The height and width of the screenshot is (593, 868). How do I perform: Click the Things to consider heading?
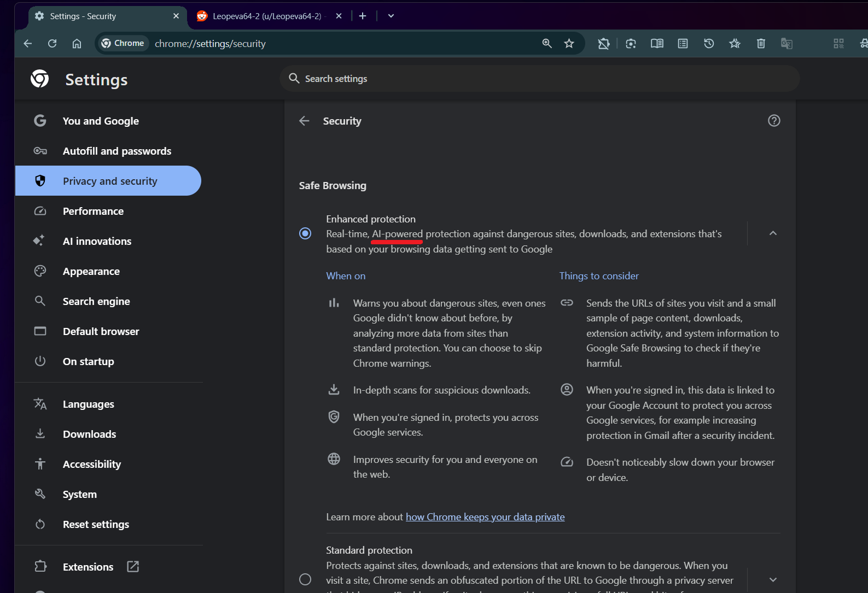(x=599, y=276)
